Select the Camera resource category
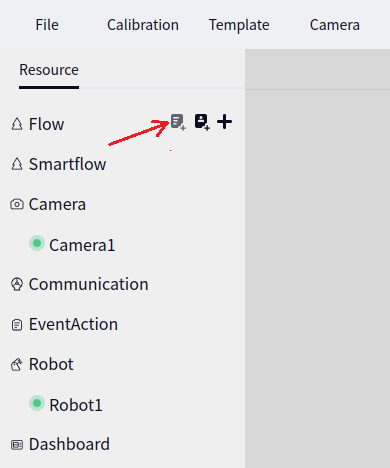Screen dimensions: 390x468 click(x=57, y=204)
